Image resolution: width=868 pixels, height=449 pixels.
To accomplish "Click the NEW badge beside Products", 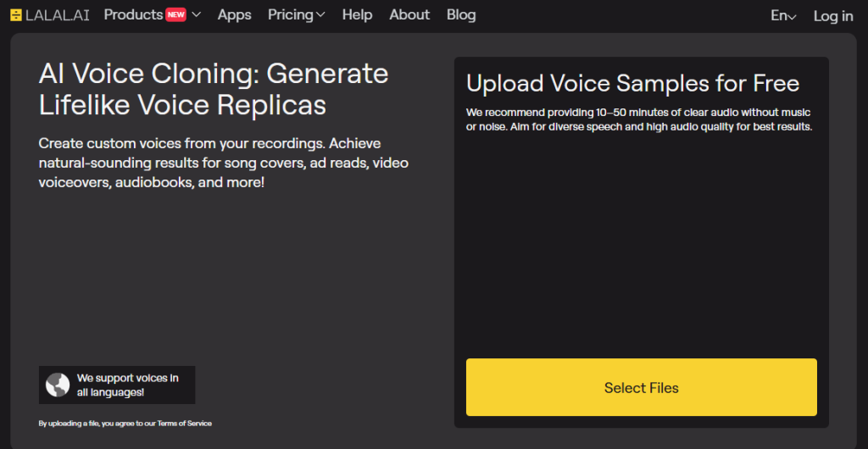I will click(176, 15).
